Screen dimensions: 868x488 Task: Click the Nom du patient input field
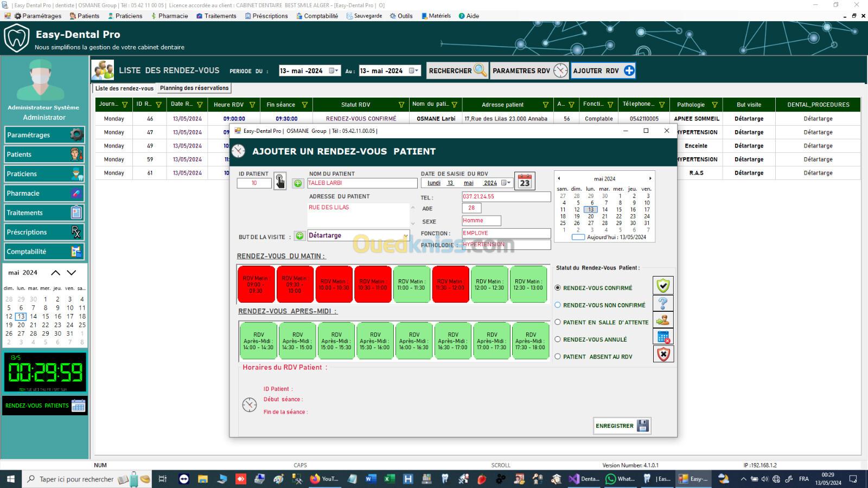click(362, 183)
